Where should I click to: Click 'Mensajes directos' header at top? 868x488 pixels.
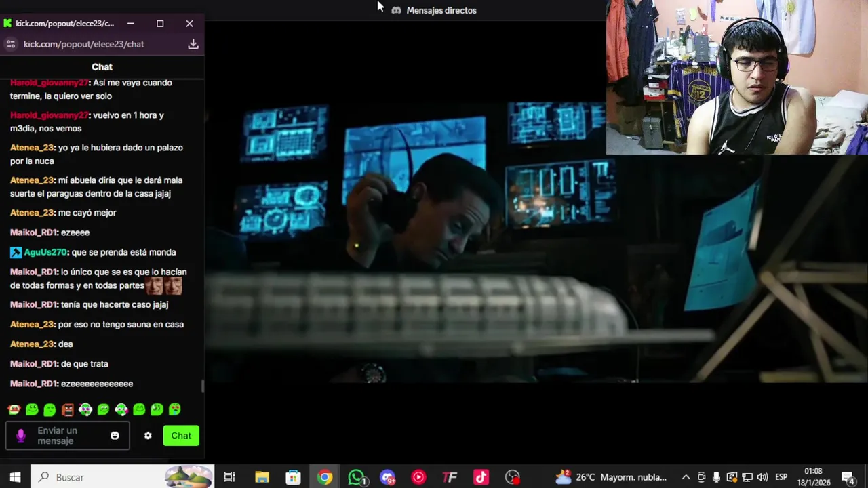pyautogui.click(x=441, y=10)
